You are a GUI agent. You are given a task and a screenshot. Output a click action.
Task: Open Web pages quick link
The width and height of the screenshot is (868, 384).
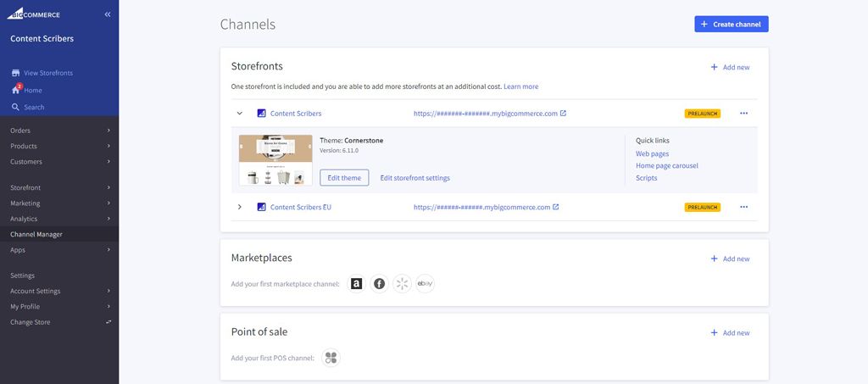coord(652,153)
